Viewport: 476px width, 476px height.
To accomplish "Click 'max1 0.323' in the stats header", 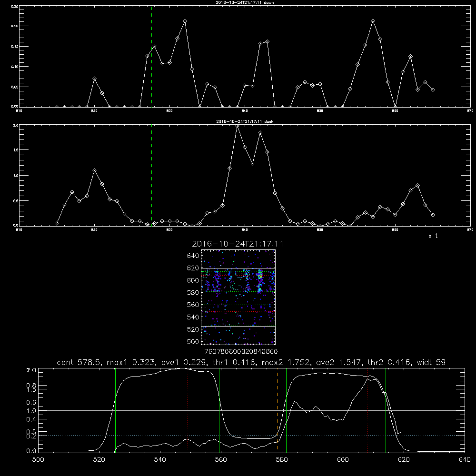I will coord(131,362).
